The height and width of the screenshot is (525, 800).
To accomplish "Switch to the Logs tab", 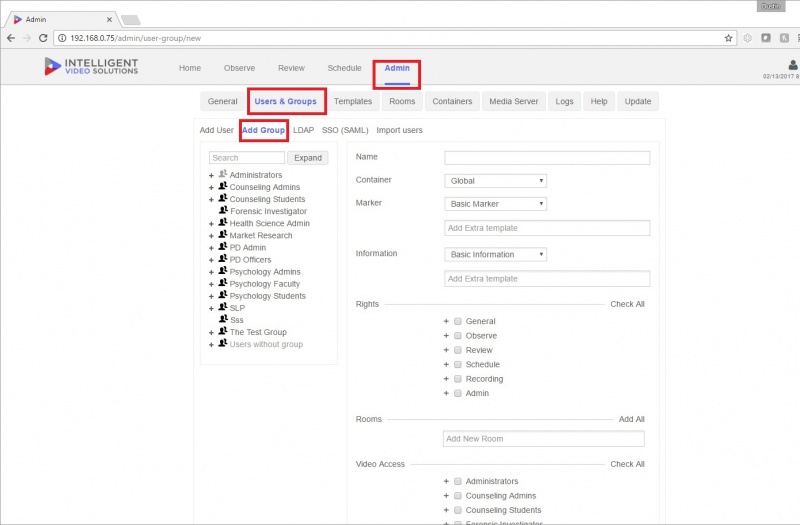I will click(564, 101).
